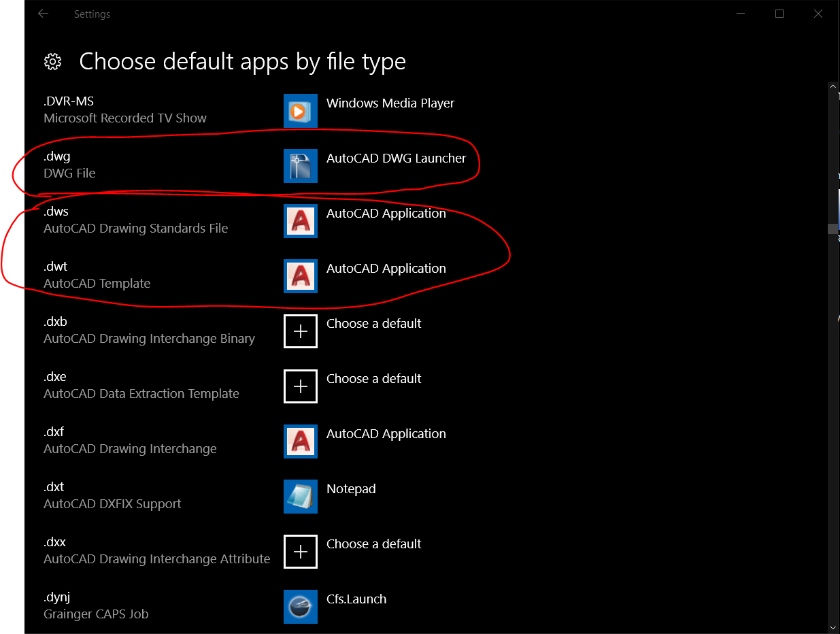
Task: Select 'AutoCAD DXFIX Support' description
Action: [112, 504]
